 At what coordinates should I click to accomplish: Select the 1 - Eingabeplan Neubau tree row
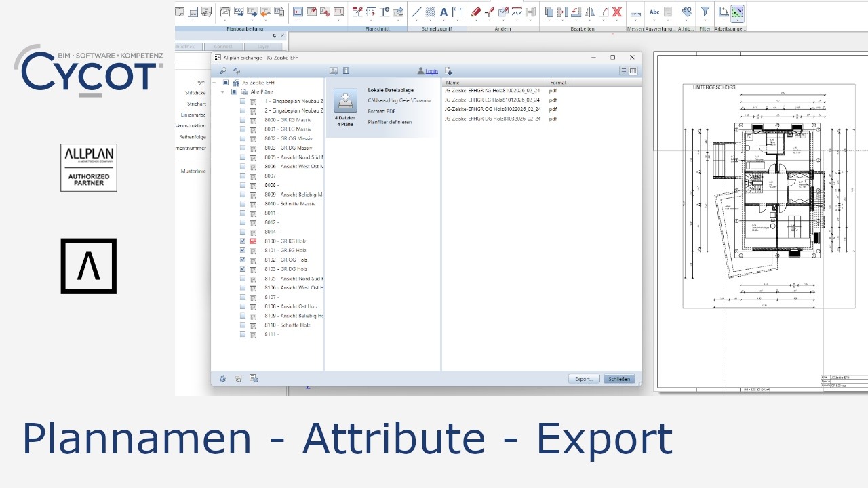(x=294, y=101)
